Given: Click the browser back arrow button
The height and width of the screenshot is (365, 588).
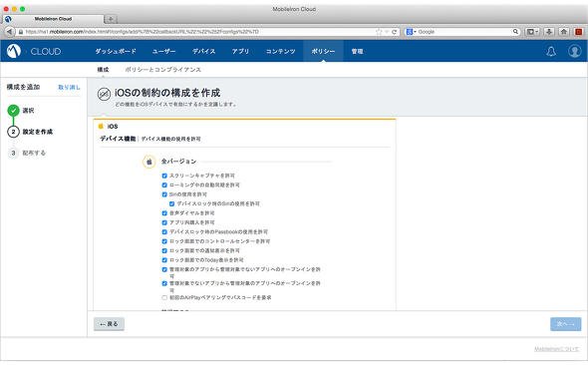Looking at the screenshot, I should pyautogui.click(x=10, y=32).
